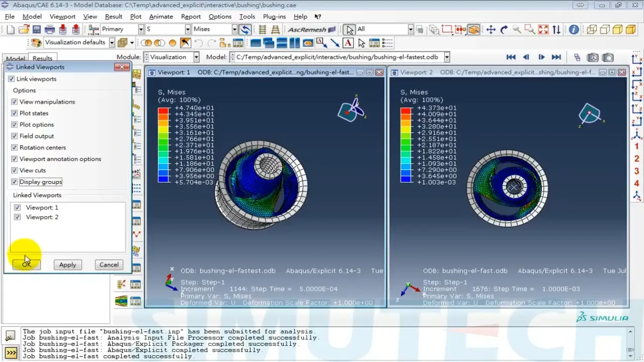Click the red legend swatch in Viewport 1
This screenshot has width=644, height=362.
[163, 111]
